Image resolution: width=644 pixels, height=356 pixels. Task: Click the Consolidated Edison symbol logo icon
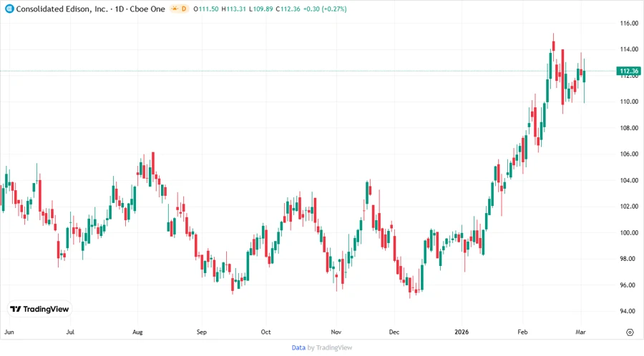coord(9,9)
